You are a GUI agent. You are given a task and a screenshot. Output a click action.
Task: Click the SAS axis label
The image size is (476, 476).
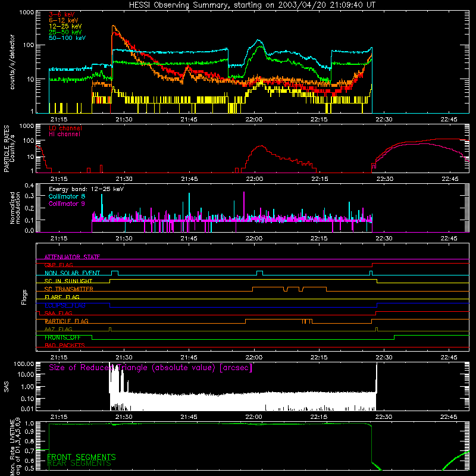tap(7, 386)
